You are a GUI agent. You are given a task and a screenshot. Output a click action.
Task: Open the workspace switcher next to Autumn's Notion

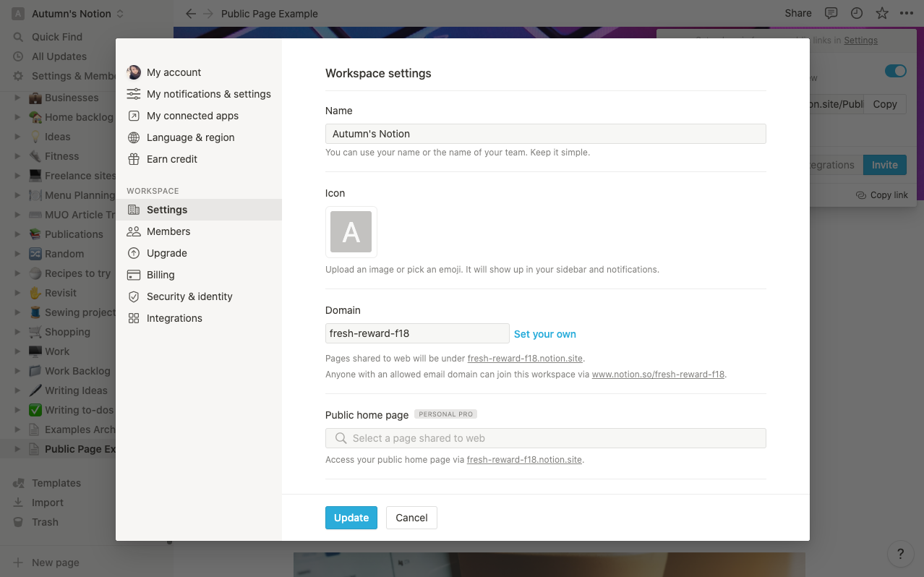120,13
